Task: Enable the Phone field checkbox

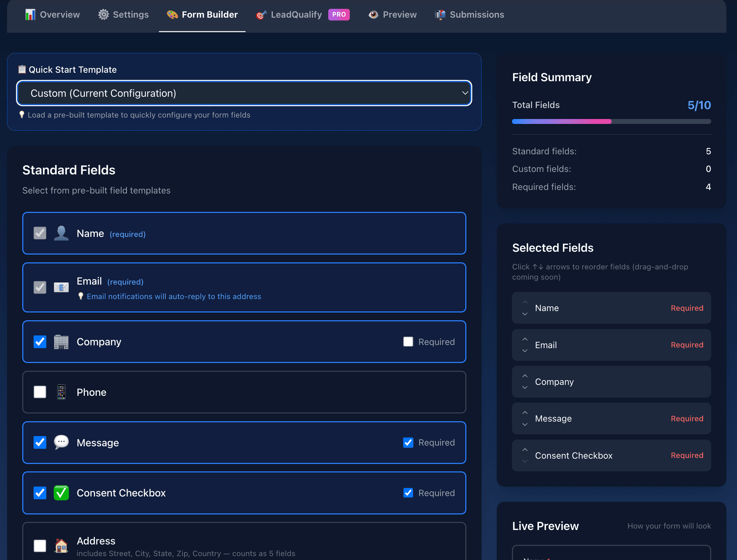Action: (x=40, y=392)
